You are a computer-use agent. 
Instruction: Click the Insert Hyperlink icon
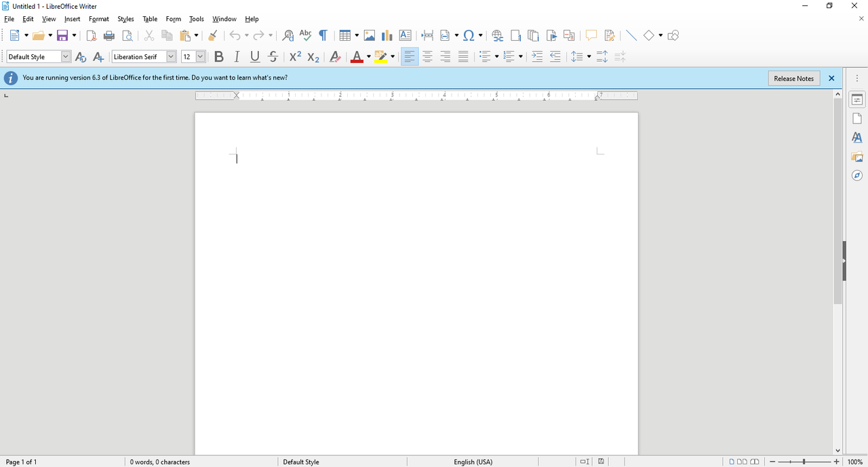point(498,35)
